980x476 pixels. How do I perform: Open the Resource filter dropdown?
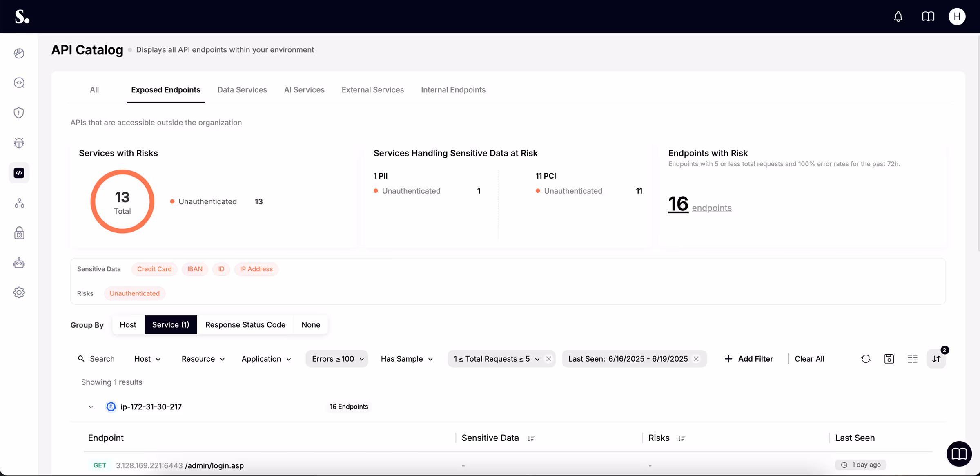point(203,359)
